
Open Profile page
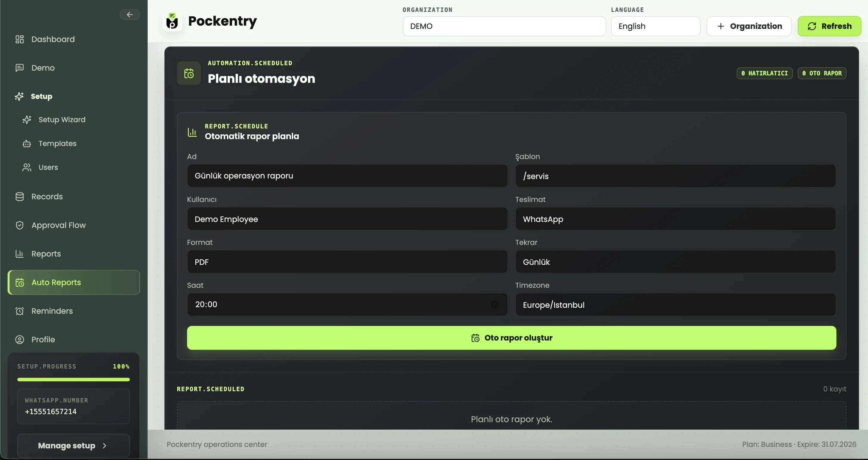point(74,340)
